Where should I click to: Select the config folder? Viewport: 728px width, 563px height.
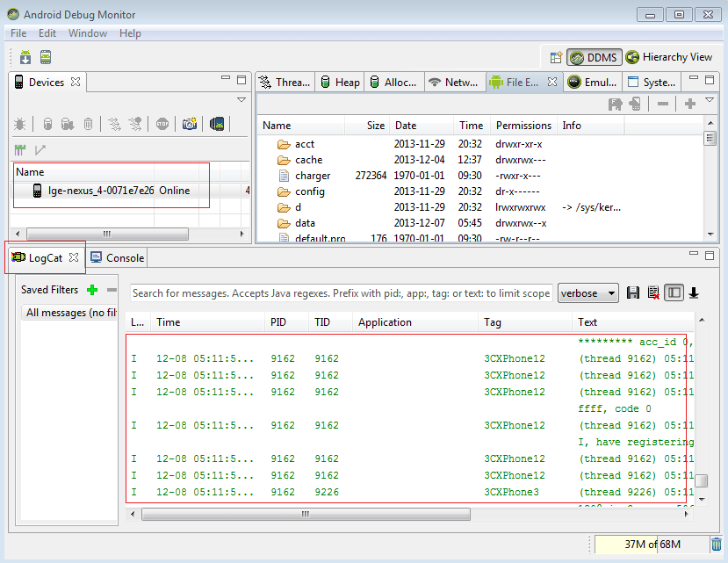(x=310, y=191)
